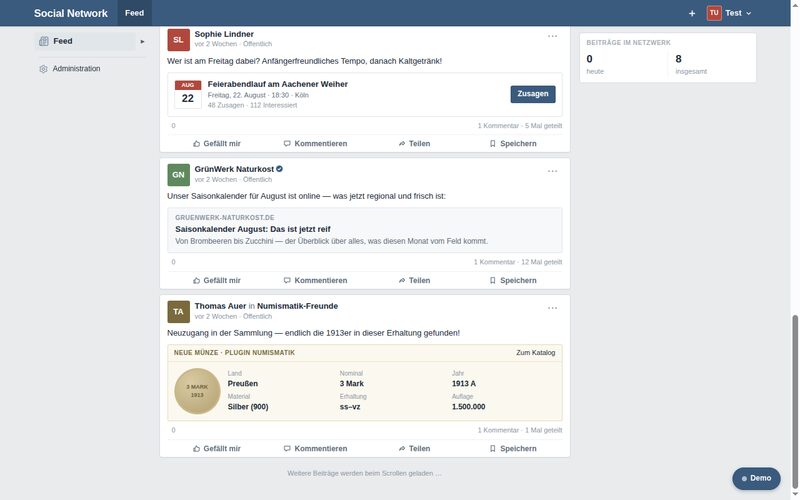Open more options on Sophie Lindner's post
Image resolution: width=800 pixels, height=500 pixels.
[x=552, y=36]
